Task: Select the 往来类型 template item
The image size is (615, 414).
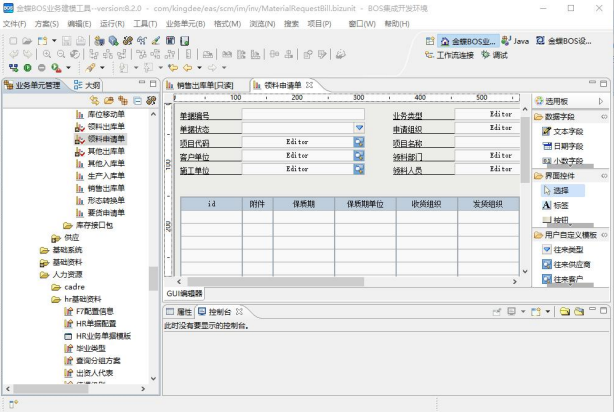Action: coord(563,250)
